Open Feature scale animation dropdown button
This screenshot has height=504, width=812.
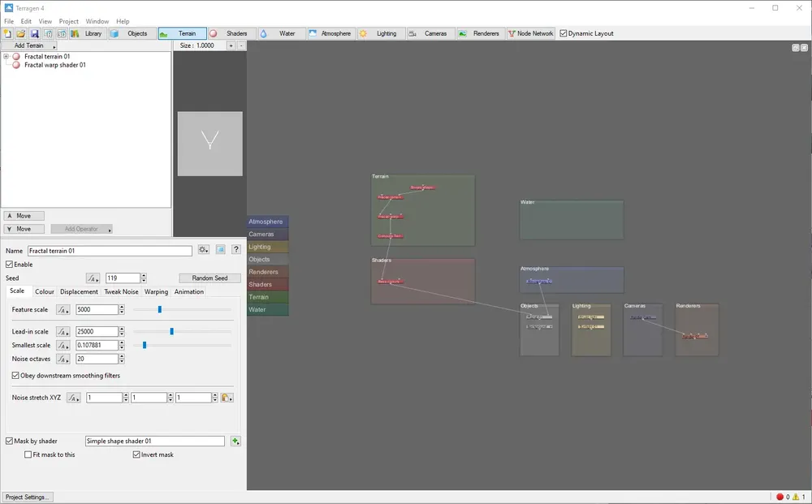point(63,309)
